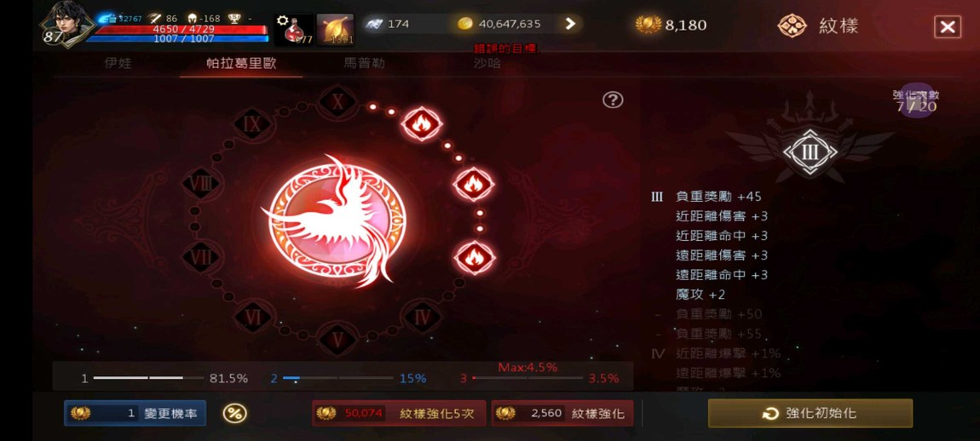Image resolution: width=980 pixels, height=441 pixels.
Task: Click the node IV diamond
Action: click(x=422, y=318)
